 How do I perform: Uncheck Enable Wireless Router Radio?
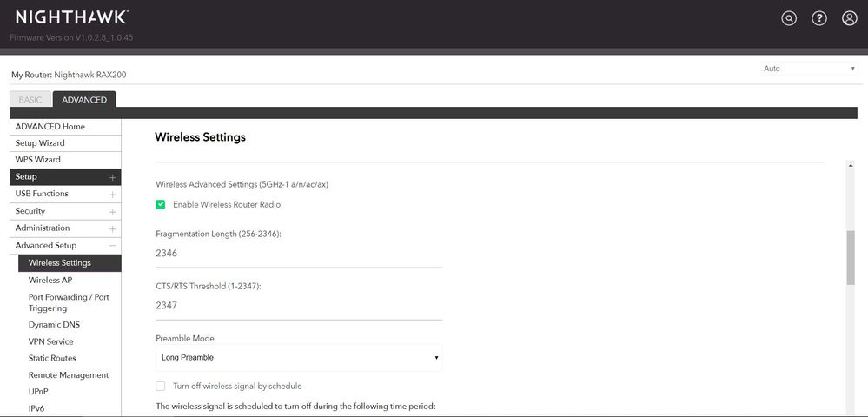(x=161, y=205)
